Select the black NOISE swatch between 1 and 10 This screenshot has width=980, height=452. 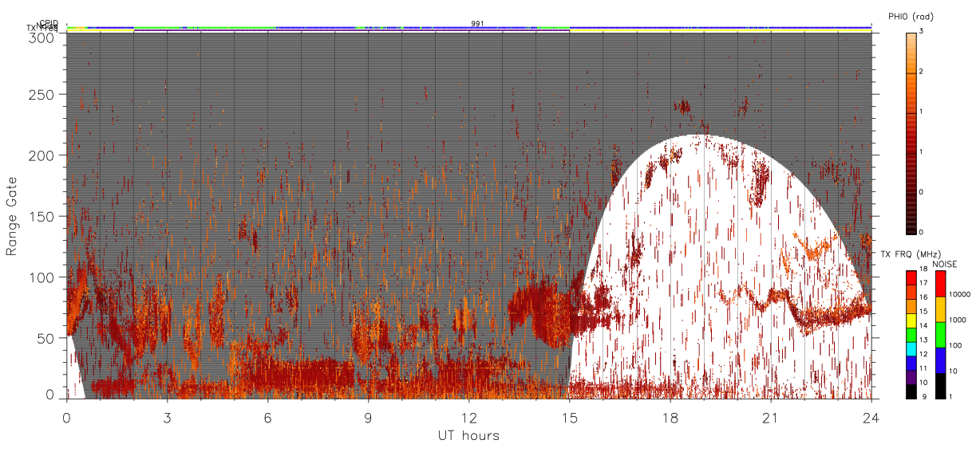point(940,386)
